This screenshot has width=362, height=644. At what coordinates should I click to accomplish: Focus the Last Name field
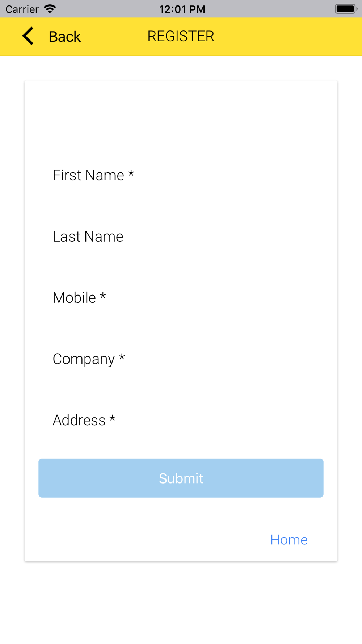[181, 237]
